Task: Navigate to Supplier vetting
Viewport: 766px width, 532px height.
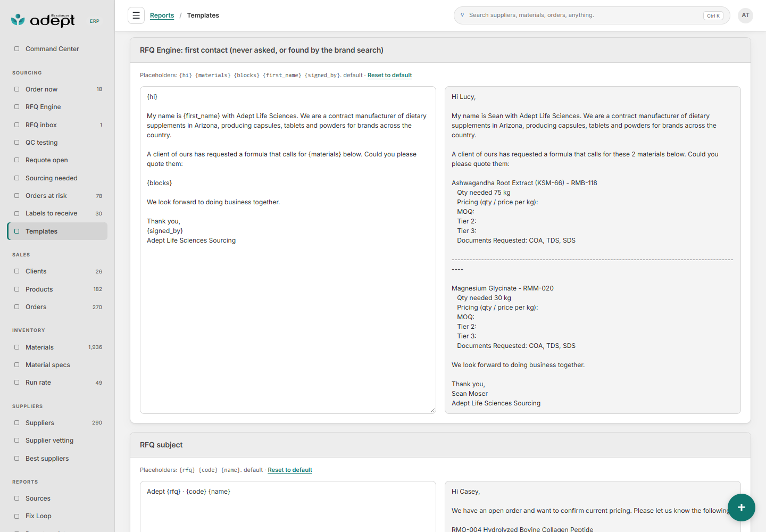Action: coord(57,440)
